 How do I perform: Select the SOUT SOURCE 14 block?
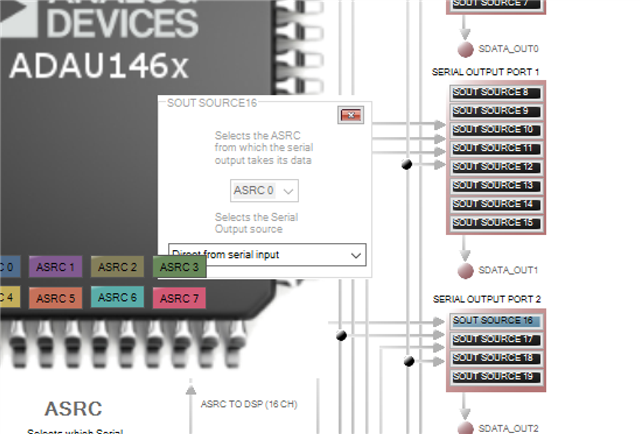(x=496, y=204)
